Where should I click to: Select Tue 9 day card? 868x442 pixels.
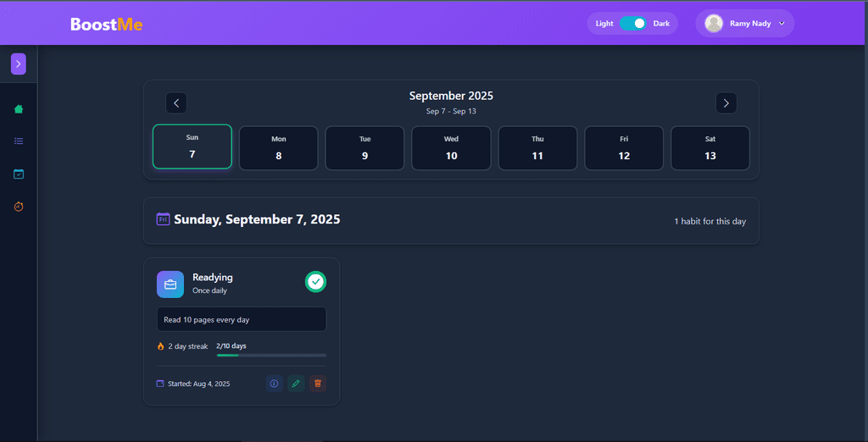coord(364,148)
